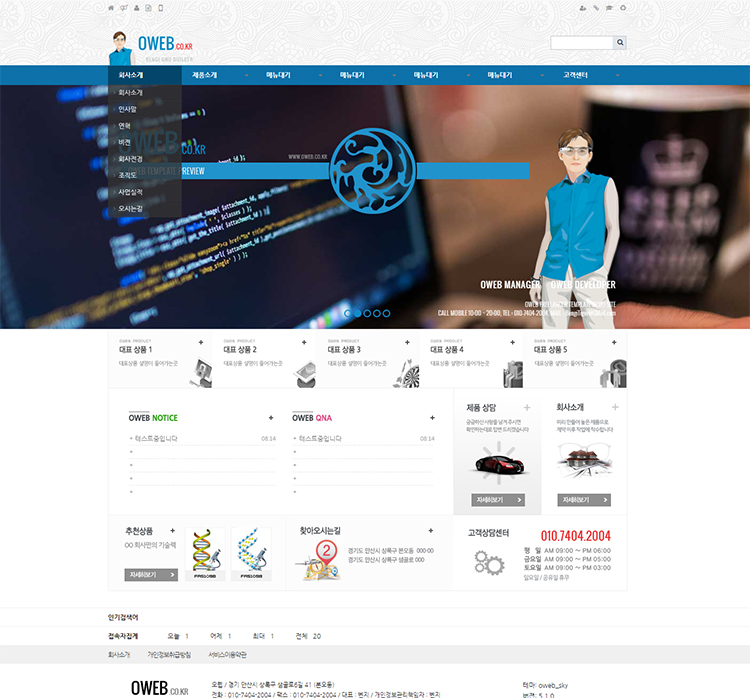Click the house blueprint thumbnail

[585, 462]
